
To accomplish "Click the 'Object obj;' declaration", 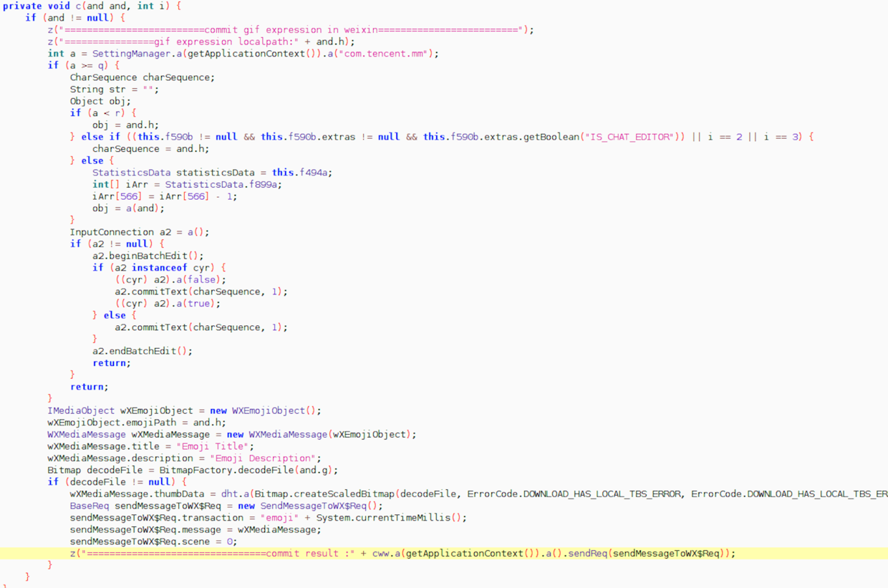I will coord(100,101).
